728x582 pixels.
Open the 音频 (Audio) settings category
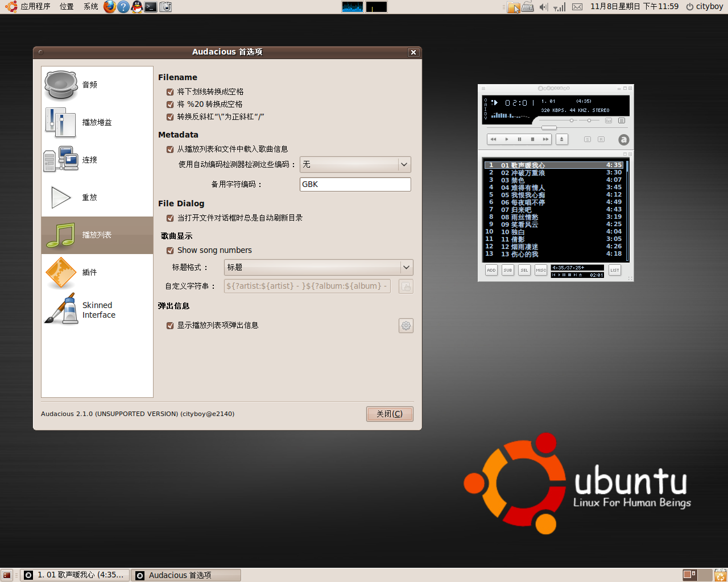(x=97, y=85)
